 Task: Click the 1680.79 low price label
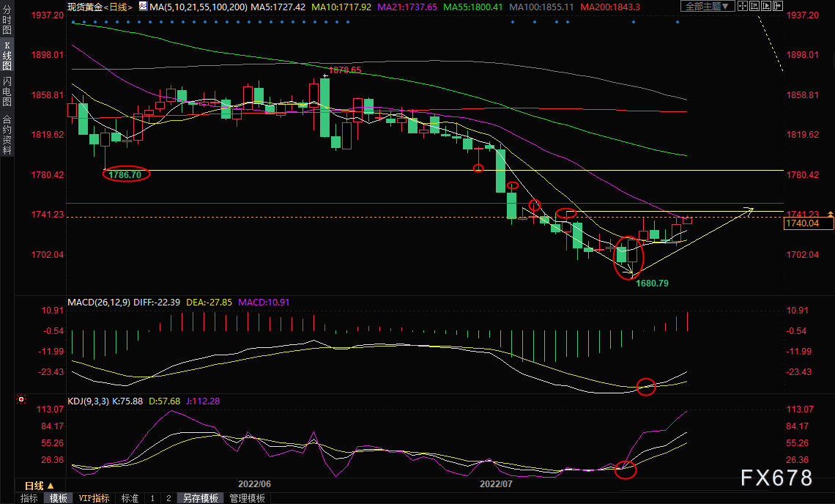[x=653, y=283]
